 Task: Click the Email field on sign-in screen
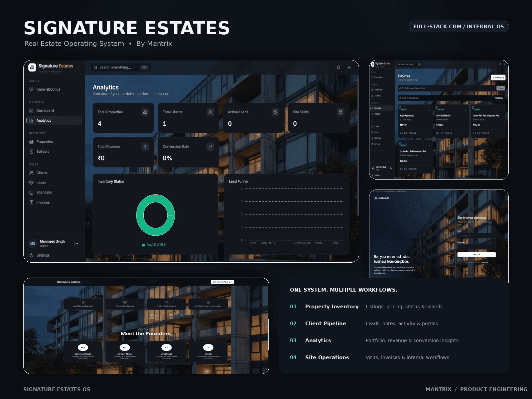(477, 236)
